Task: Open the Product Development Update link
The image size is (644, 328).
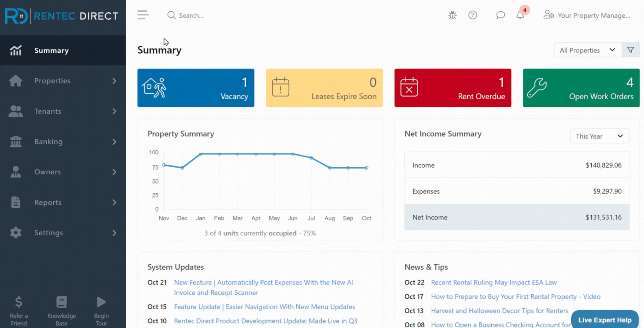Action: (x=265, y=321)
